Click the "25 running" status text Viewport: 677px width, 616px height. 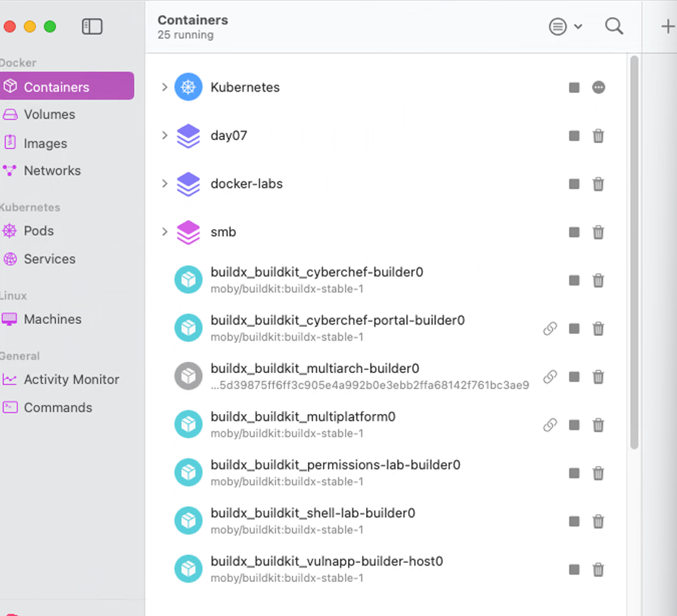[x=185, y=35]
